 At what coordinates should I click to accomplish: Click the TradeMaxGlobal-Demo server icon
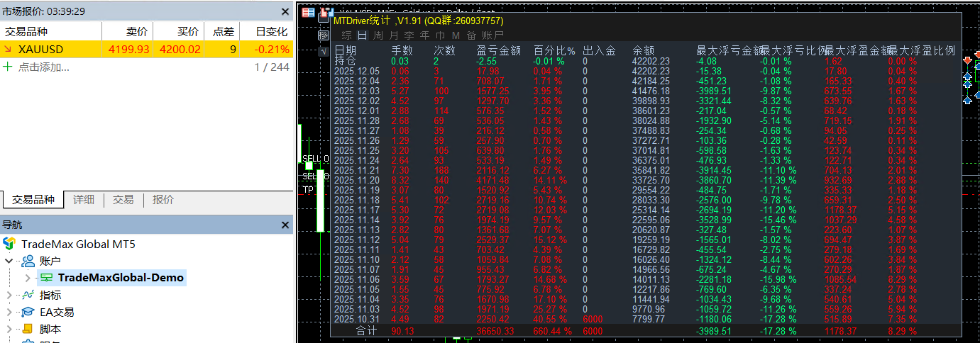(45, 278)
